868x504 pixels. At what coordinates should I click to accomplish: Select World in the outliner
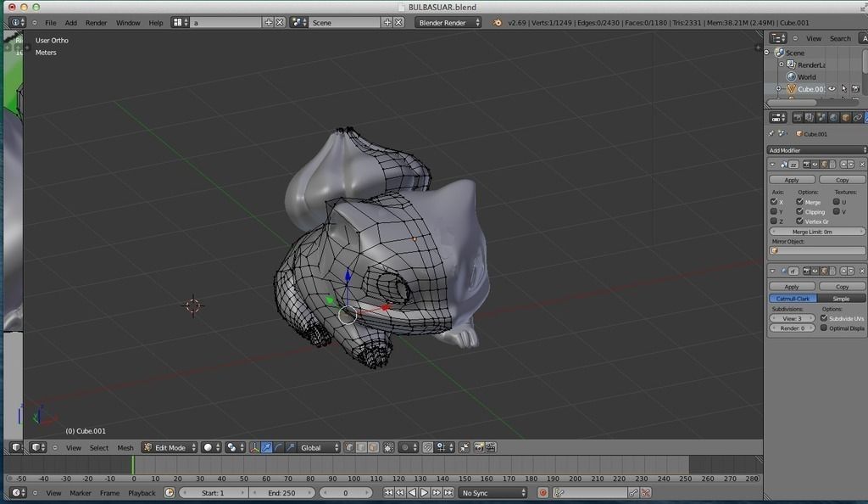tap(807, 77)
